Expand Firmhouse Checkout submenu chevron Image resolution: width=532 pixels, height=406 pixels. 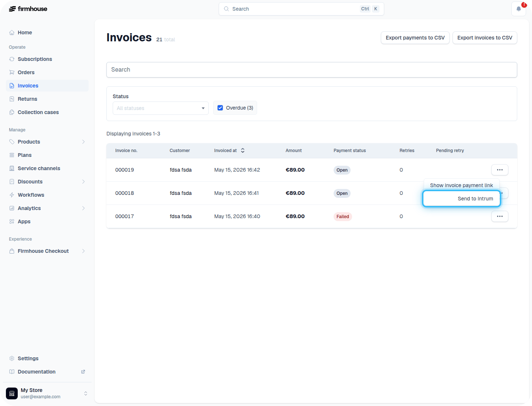click(83, 251)
